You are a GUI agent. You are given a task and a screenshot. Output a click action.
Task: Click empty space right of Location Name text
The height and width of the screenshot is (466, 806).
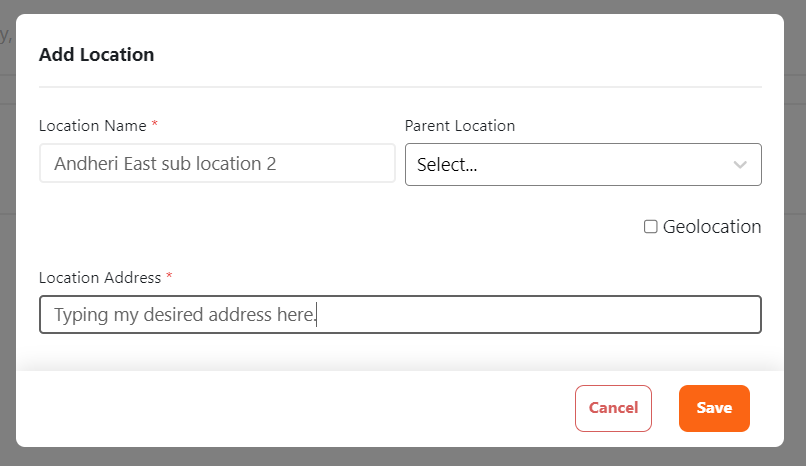click(x=340, y=163)
